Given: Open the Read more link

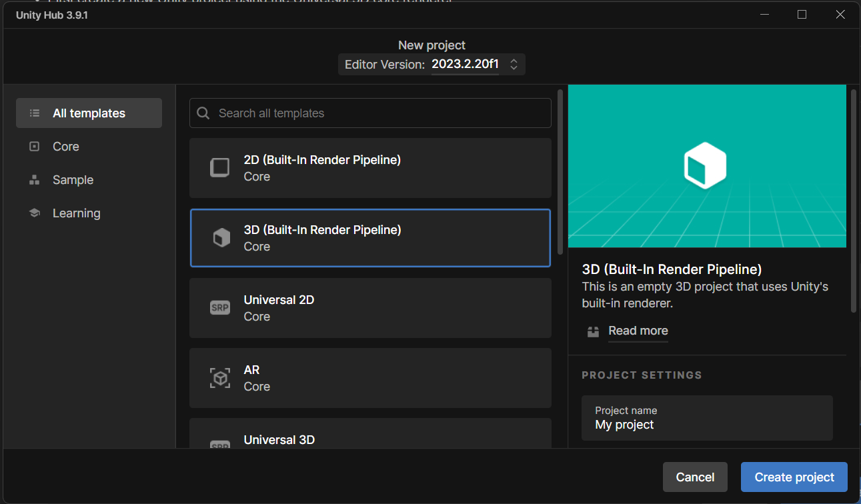Looking at the screenshot, I should point(638,331).
